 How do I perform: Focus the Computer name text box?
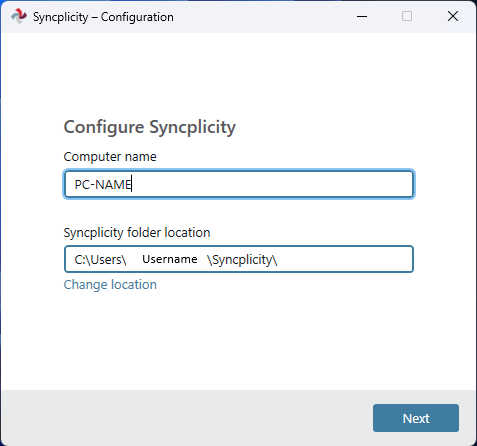pyautogui.click(x=239, y=184)
